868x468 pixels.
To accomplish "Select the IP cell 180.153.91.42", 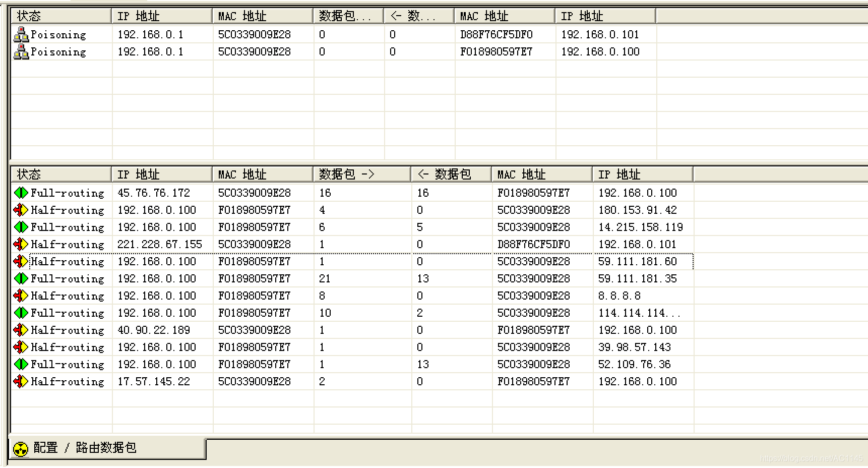I will [638, 210].
